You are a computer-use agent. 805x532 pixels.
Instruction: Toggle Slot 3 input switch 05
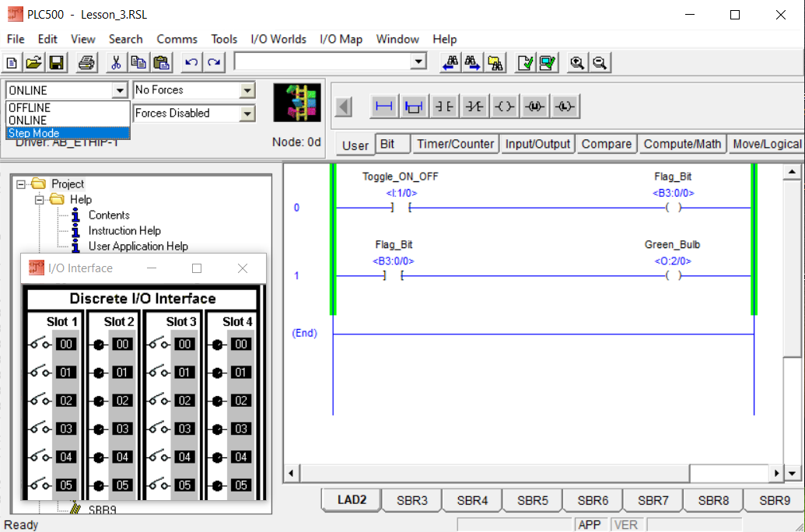(159, 485)
